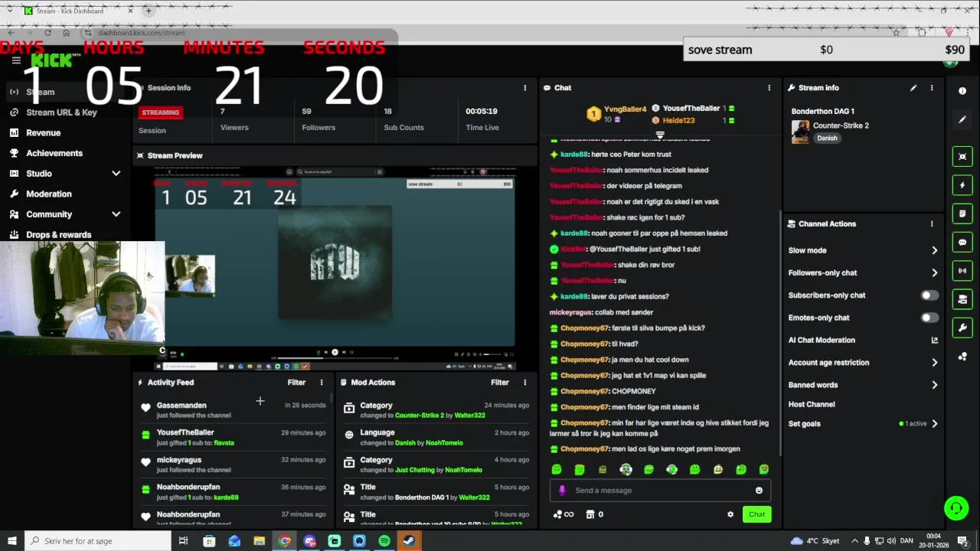The width and height of the screenshot is (980, 551).
Task: Expand Studio sidebar menu
Action: (116, 174)
